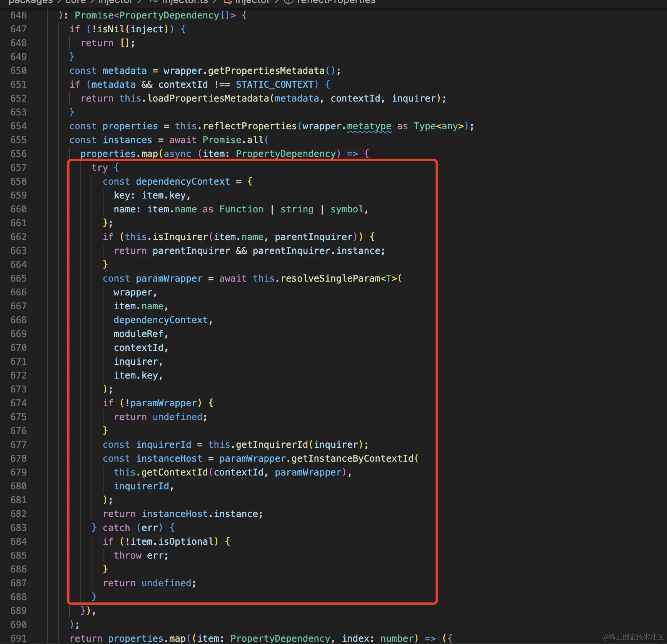Image resolution: width=667 pixels, height=644 pixels.
Task: Click 'undefined' on line 675
Action: [177, 417]
